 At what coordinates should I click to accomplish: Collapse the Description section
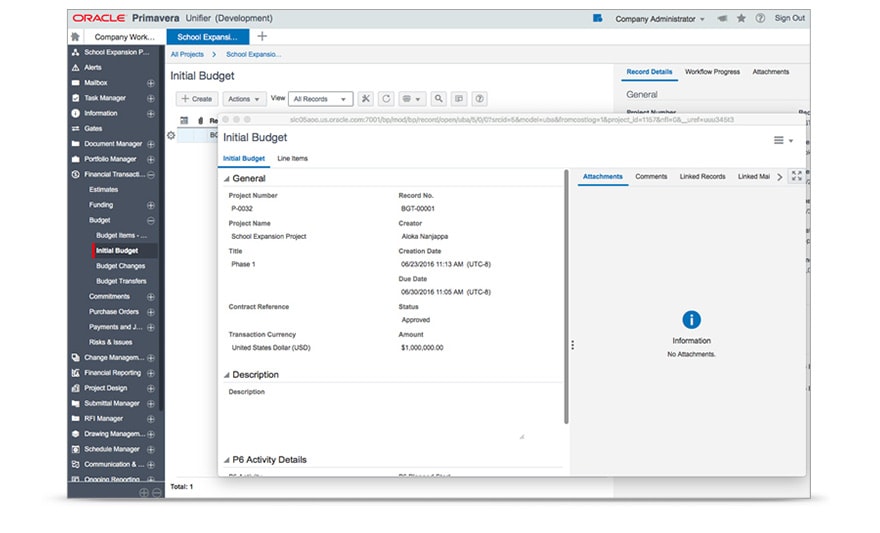(x=227, y=375)
